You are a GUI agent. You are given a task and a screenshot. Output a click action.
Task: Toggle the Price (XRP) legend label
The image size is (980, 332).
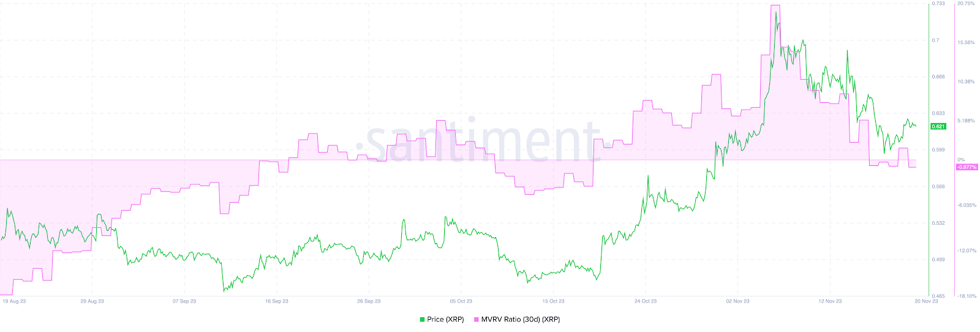[x=445, y=319]
